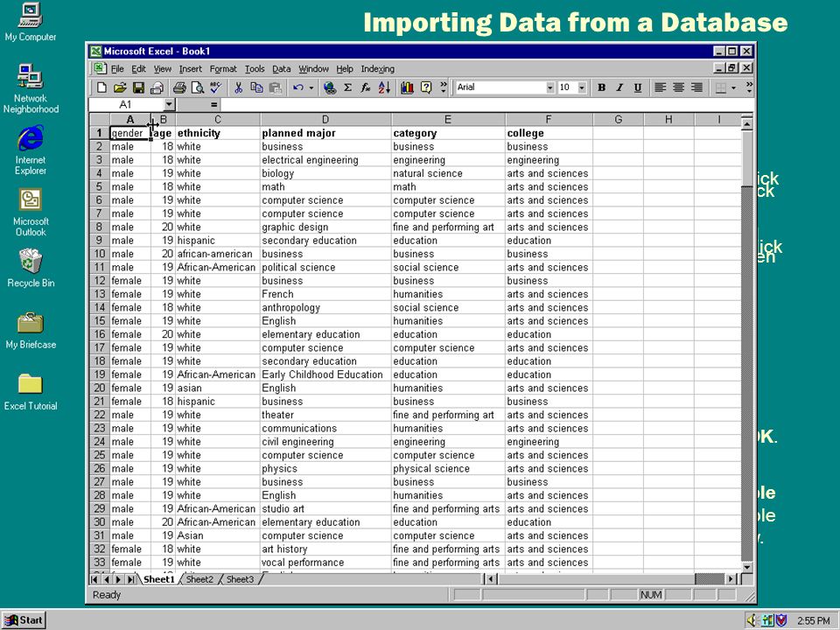Print the sheet using the printer icon
The image size is (840, 630).
tap(179, 87)
